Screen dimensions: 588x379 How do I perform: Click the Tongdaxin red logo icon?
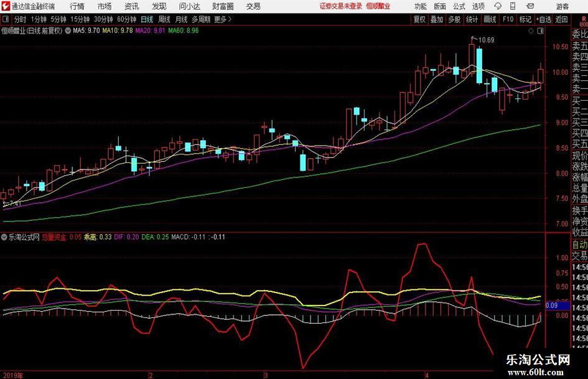click(5, 6)
